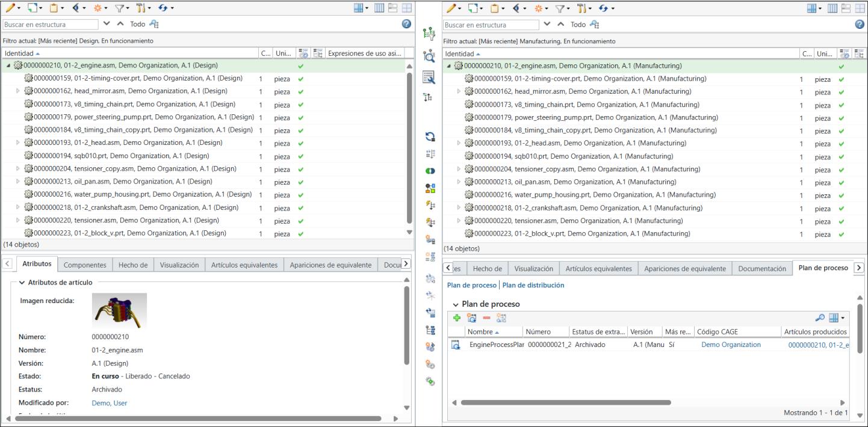Select the Apariciones de equivalente tab in left pane

[x=330, y=265]
